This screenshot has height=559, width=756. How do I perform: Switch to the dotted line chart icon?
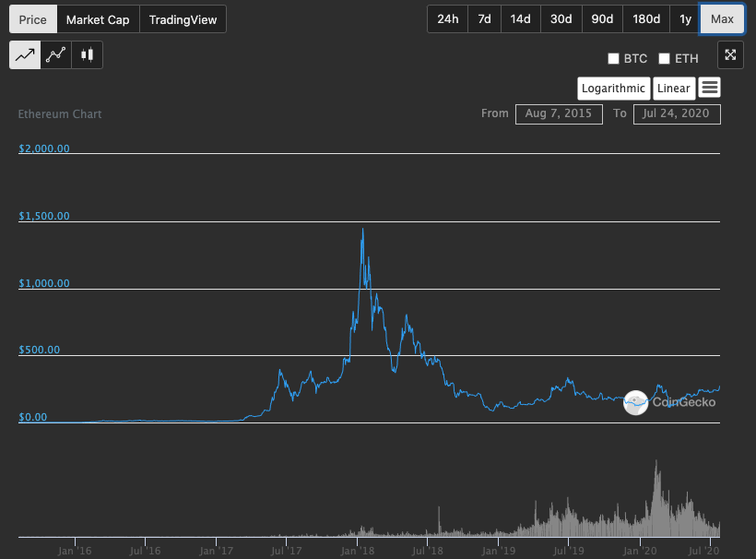pos(56,55)
